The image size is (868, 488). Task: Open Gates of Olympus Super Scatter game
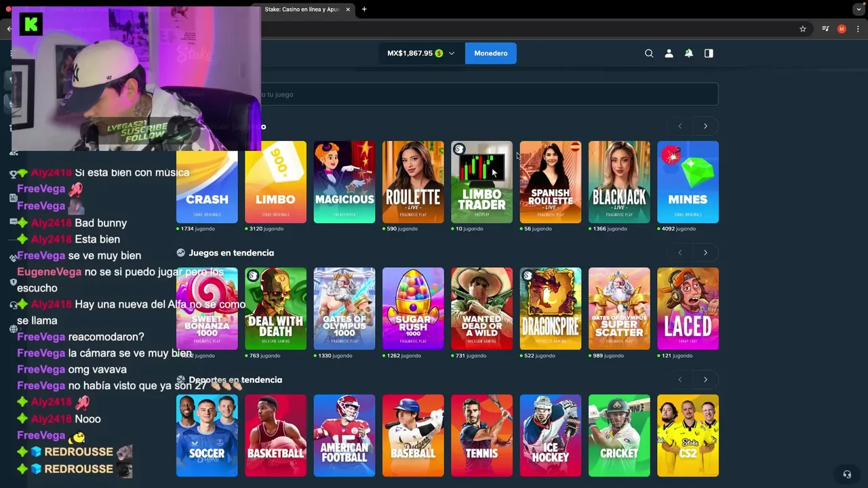619,308
